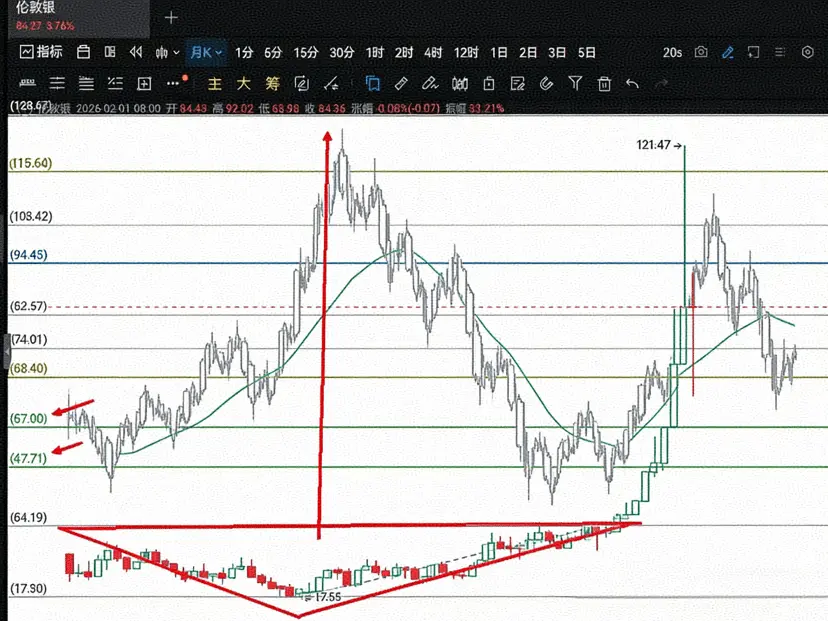The width and height of the screenshot is (828, 621).
Task: Click the overlapping squares icon after 筹
Action: click(x=302, y=83)
